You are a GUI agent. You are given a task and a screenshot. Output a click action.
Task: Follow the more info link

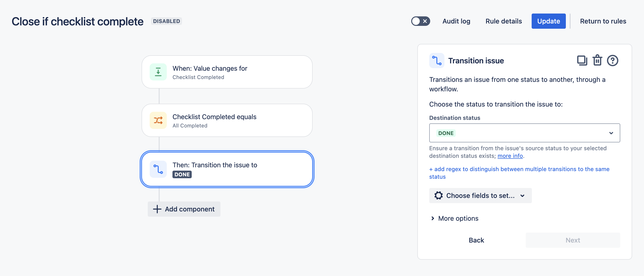[510, 156]
